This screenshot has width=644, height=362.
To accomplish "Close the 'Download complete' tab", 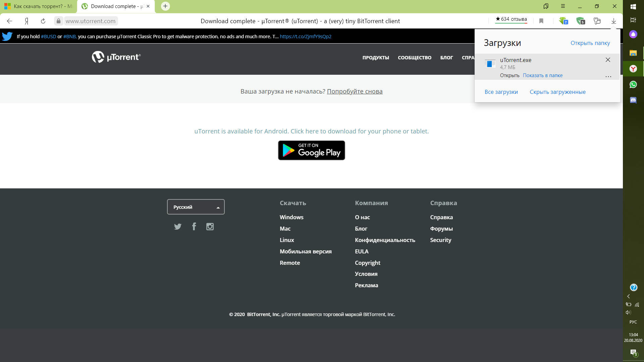I will tap(148, 6).
